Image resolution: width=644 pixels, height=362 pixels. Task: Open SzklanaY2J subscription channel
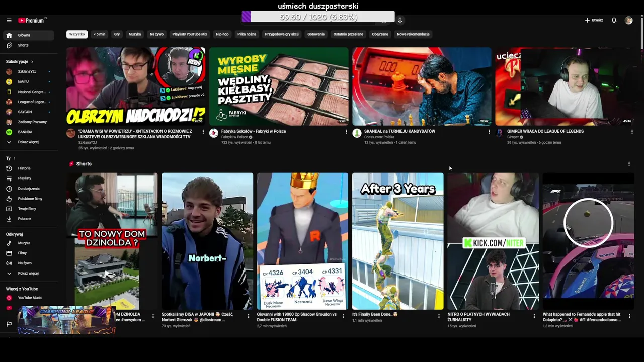point(28,71)
